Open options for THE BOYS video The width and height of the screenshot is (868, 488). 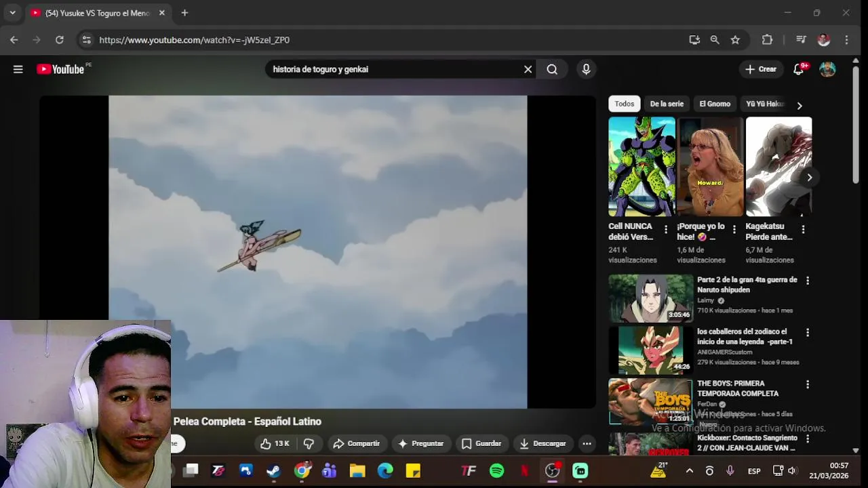pos(807,384)
